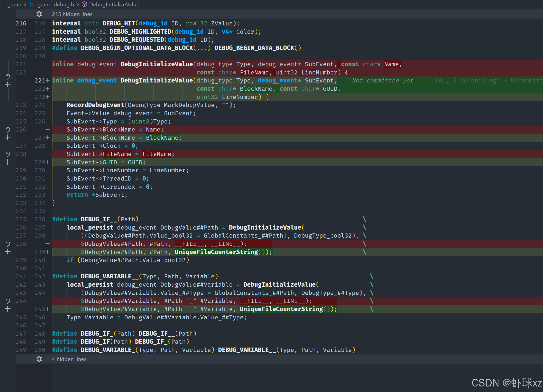This screenshot has width=543, height=392.
Task: Stage the DEBUG_VARIABLE__ change at line 245
Action: point(8,309)
